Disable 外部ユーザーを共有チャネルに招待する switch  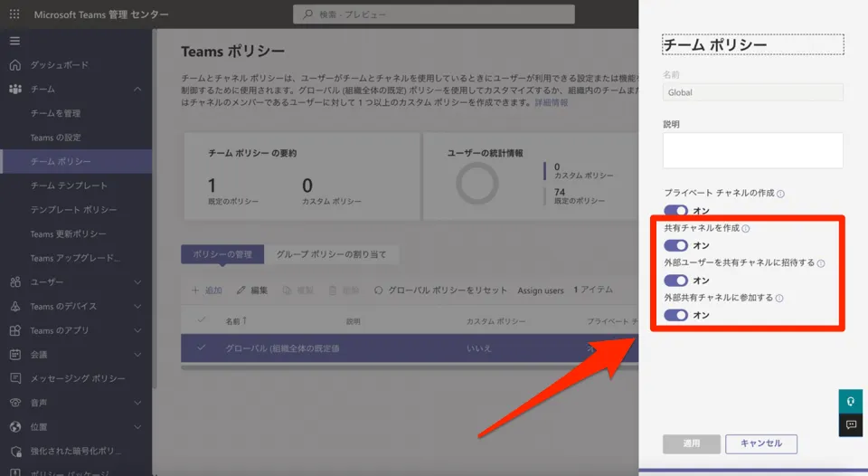675,281
